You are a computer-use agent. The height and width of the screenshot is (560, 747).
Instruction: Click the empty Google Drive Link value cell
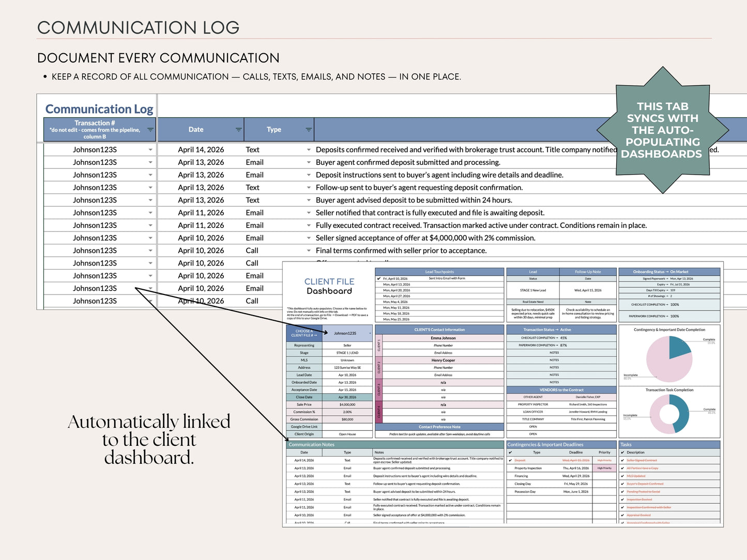point(347,427)
